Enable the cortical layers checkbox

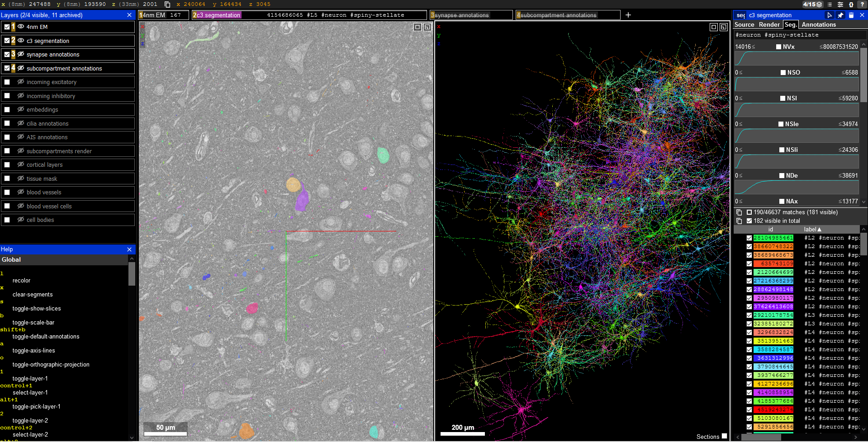coord(7,165)
